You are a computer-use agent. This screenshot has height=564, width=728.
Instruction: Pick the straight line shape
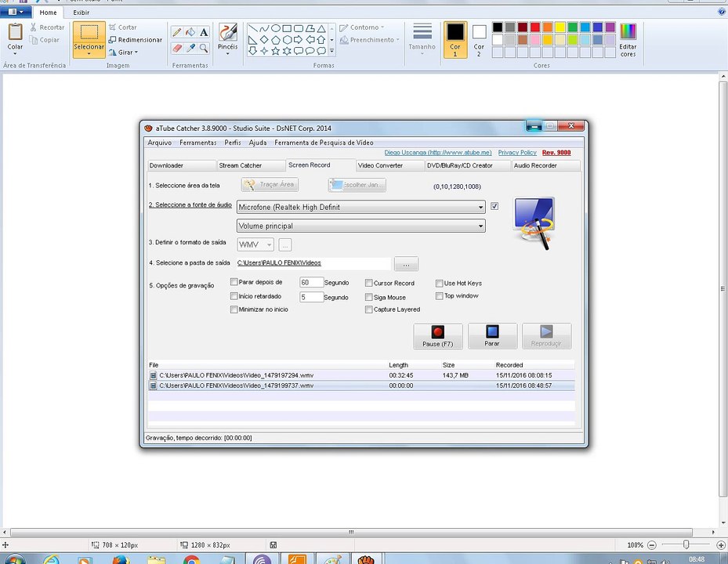click(x=252, y=28)
